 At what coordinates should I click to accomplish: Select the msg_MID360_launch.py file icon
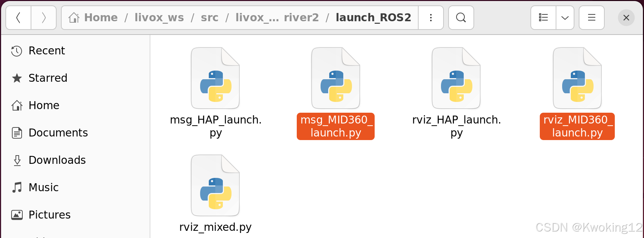point(336,78)
